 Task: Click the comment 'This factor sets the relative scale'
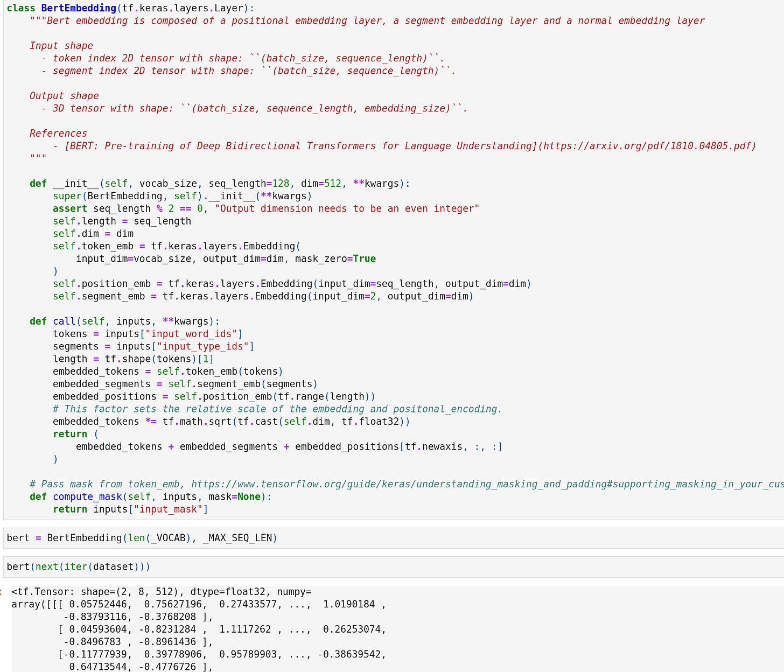277,409
